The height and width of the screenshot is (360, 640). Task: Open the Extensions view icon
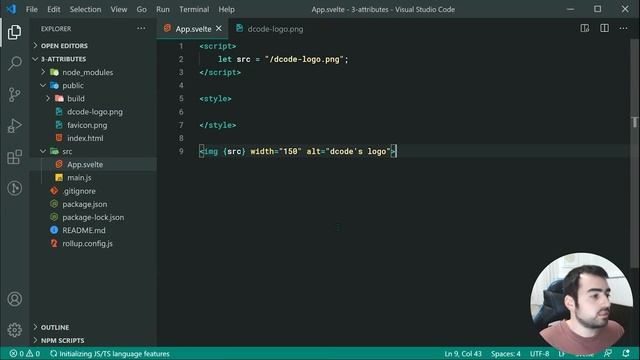pyautogui.click(x=14, y=157)
